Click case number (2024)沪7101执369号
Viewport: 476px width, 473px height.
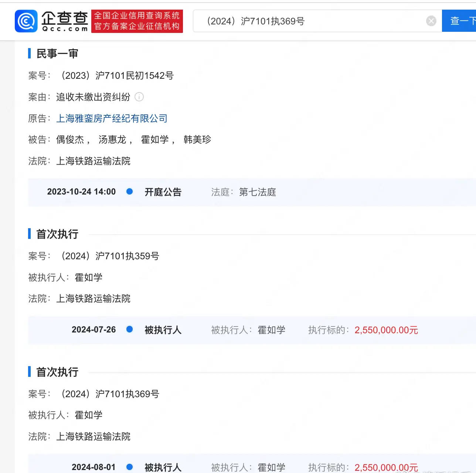point(110,394)
